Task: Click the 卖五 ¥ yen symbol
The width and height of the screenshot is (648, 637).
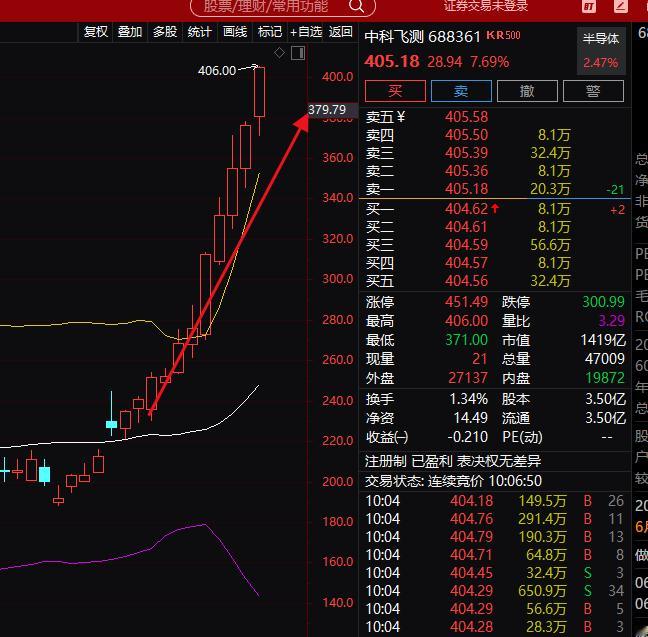Action: 401,117
